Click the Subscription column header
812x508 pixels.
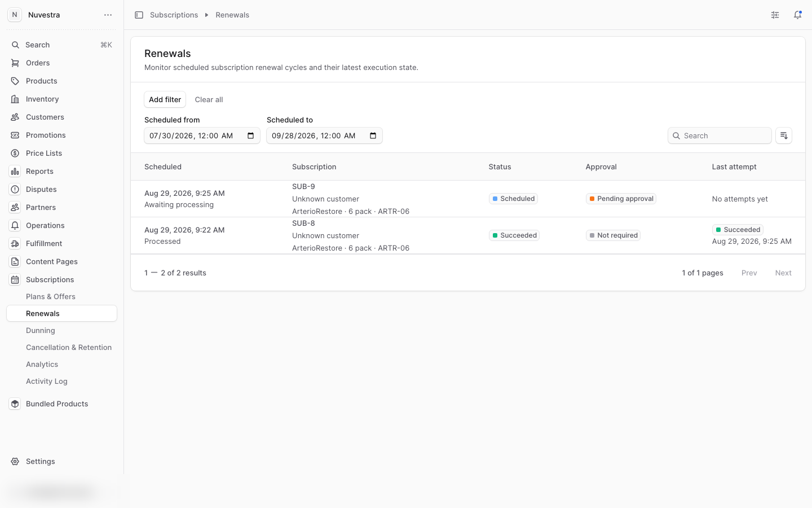[314, 167]
